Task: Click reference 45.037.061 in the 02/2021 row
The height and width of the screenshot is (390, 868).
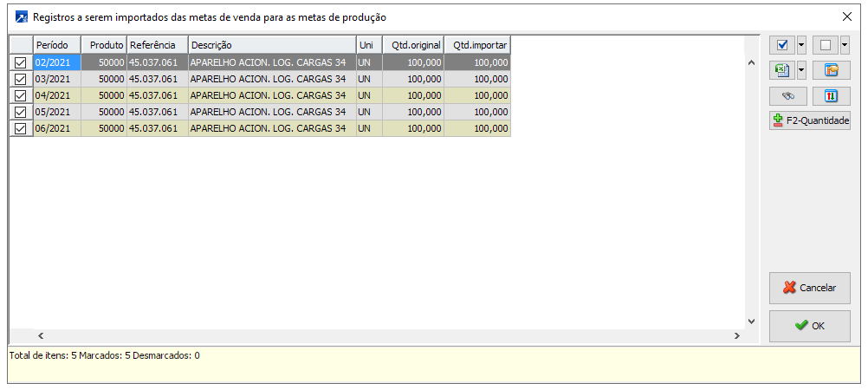Action: pos(158,62)
